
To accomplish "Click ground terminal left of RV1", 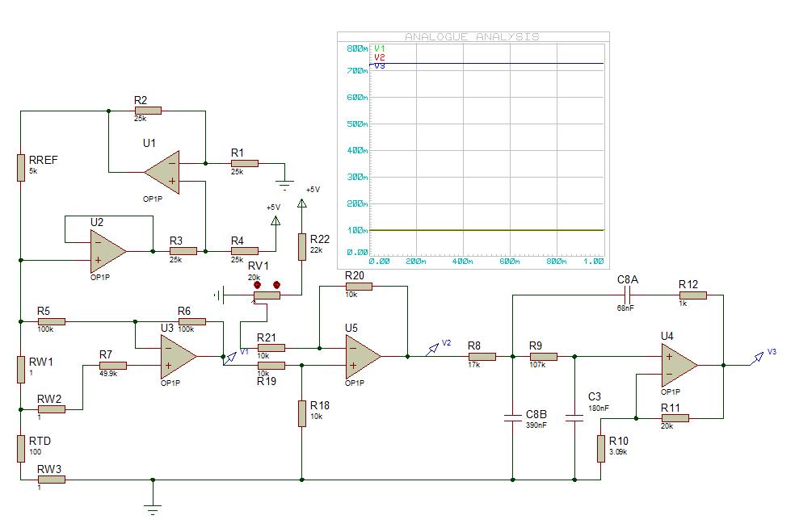I will pos(218,295).
